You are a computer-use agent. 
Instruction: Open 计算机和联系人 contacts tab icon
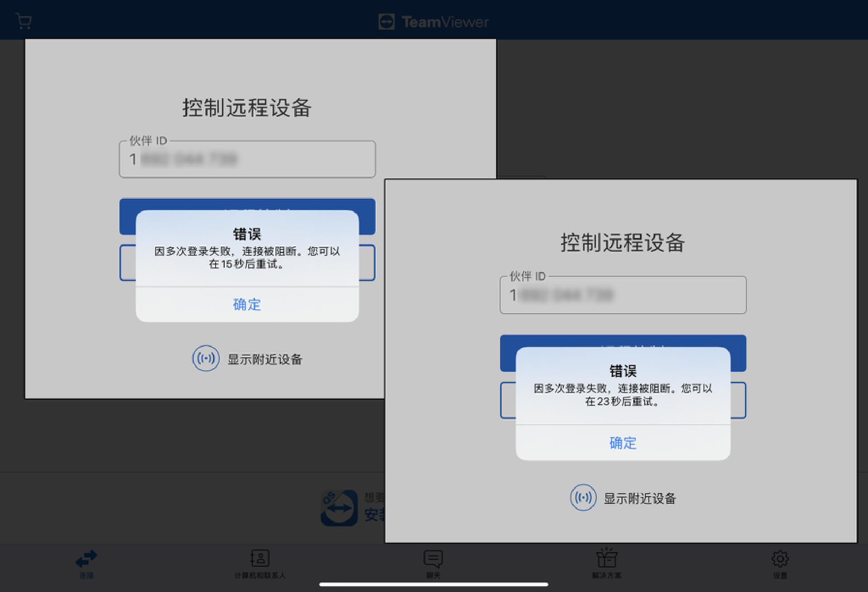coord(259,559)
